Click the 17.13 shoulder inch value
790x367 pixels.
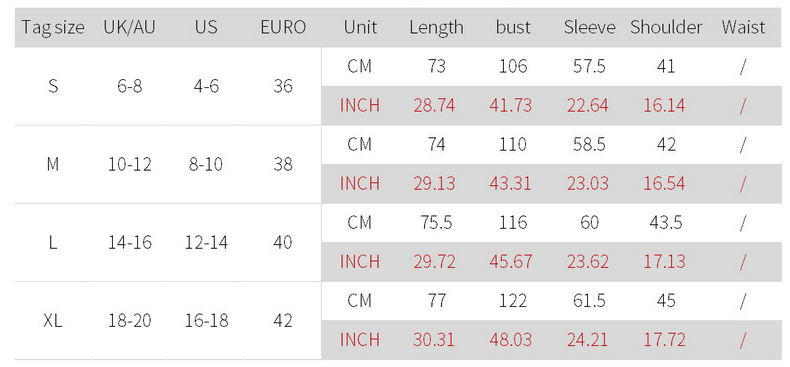pos(664,262)
